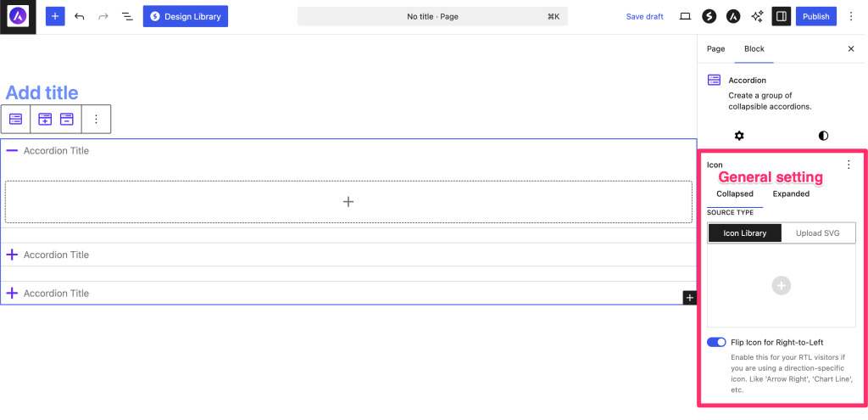Image resolution: width=868 pixels, height=420 pixels.
Task: Open the block Style half-circle tab
Action: click(823, 136)
